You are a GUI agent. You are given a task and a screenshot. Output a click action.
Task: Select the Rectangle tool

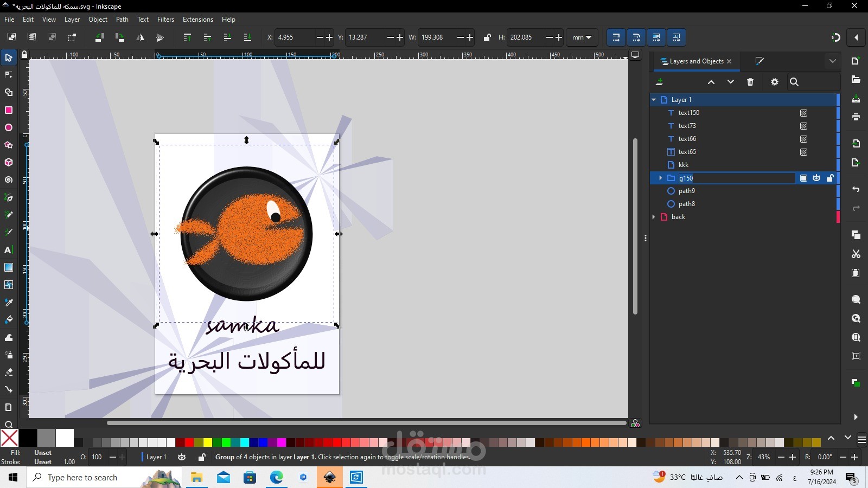[x=9, y=110]
